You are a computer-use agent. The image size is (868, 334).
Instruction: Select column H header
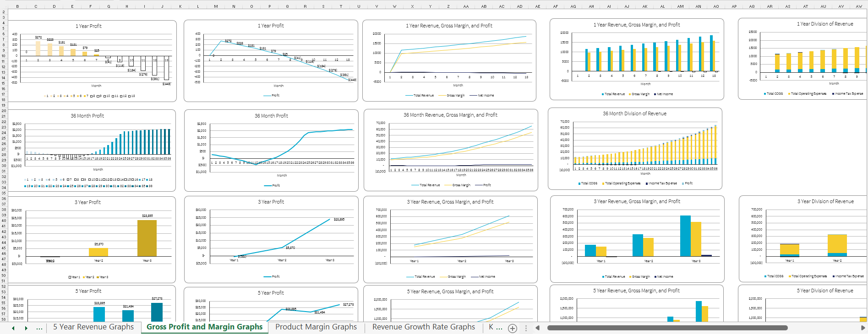pos(127,6)
